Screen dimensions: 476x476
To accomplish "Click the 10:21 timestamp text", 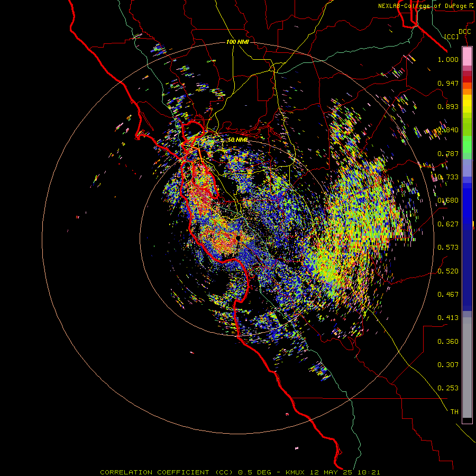I will point(368,472).
